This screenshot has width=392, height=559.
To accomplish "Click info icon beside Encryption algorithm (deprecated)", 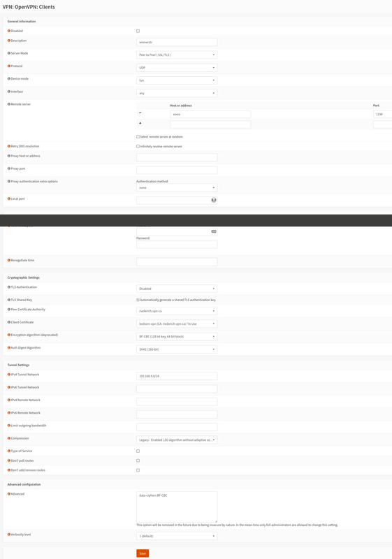I will 9,335.
